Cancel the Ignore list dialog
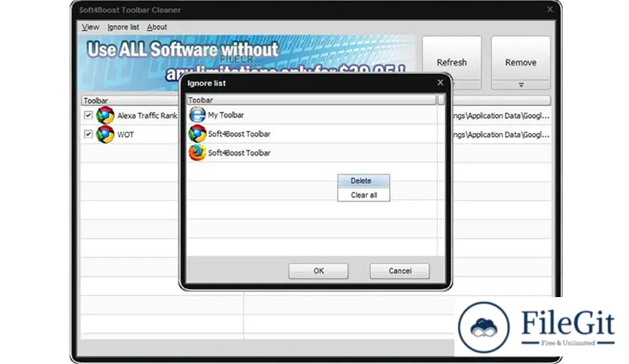 pyautogui.click(x=400, y=271)
